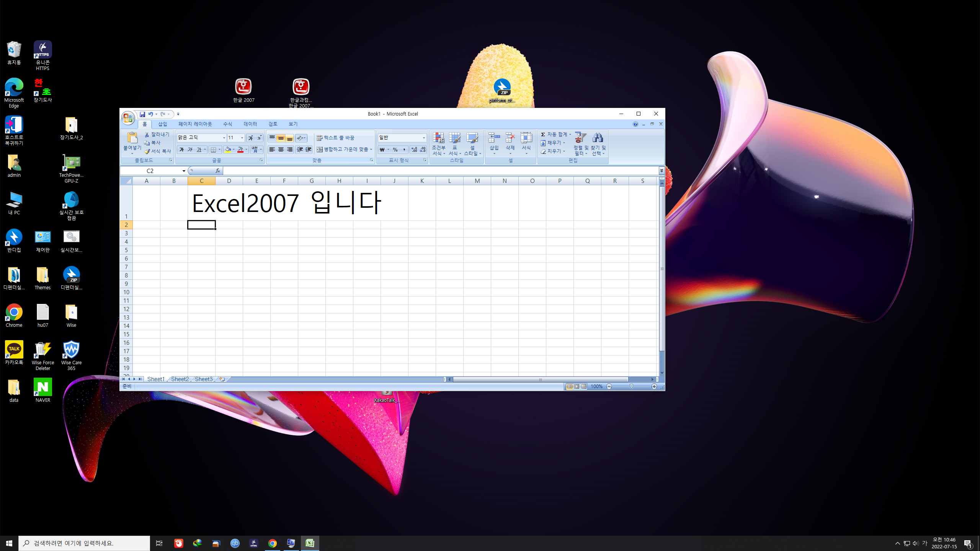This screenshot has width=980, height=551.
Task: Increase decimal places
Action: coord(414,150)
